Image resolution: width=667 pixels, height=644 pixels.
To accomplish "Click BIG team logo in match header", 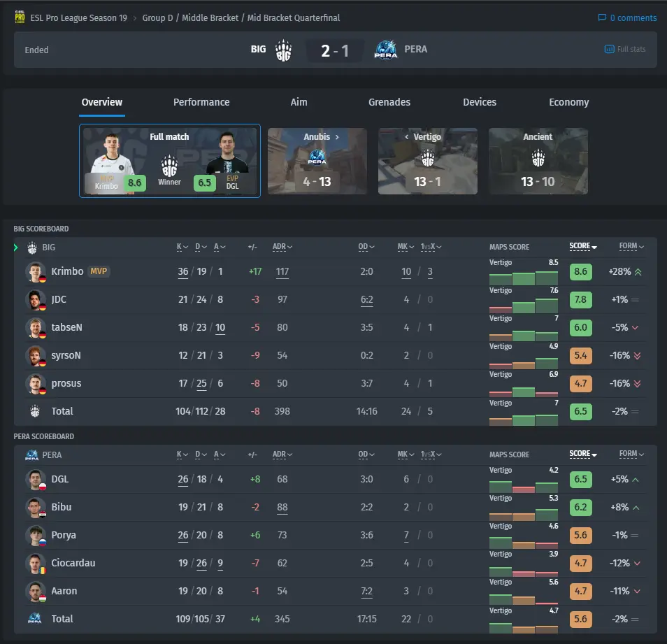I will pyautogui.click(x=283, y=50).
